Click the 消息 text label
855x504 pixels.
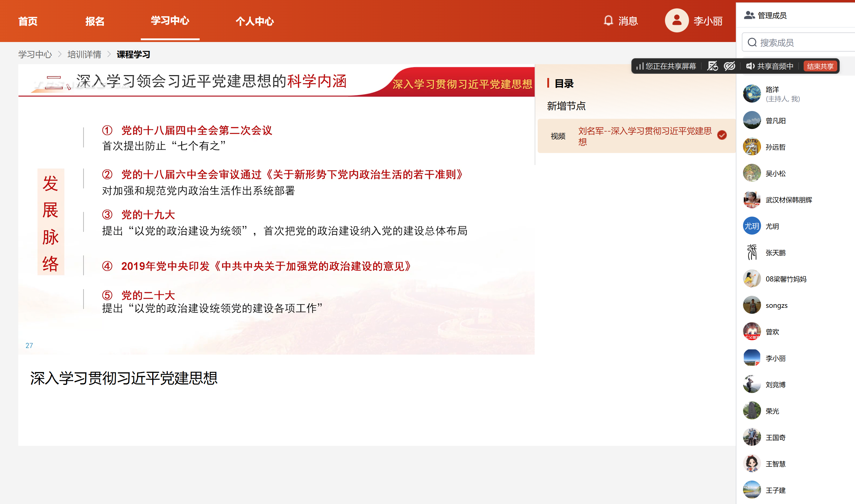click(x=628, y=21)
